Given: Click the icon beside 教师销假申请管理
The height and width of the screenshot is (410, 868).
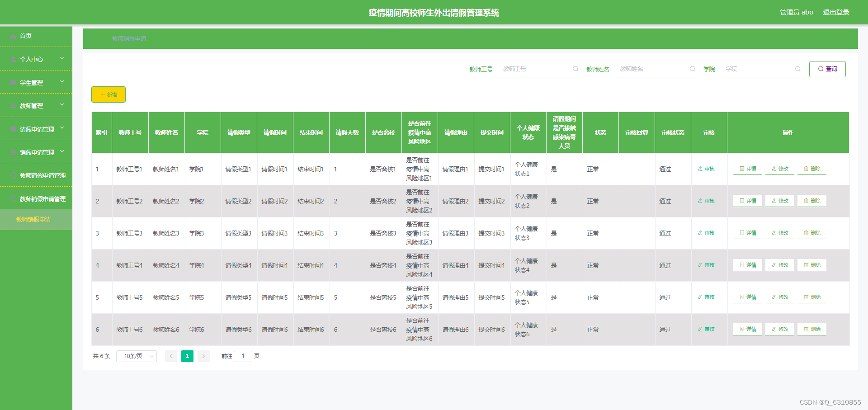Looking at the screenshot, I should pos(13,199).
